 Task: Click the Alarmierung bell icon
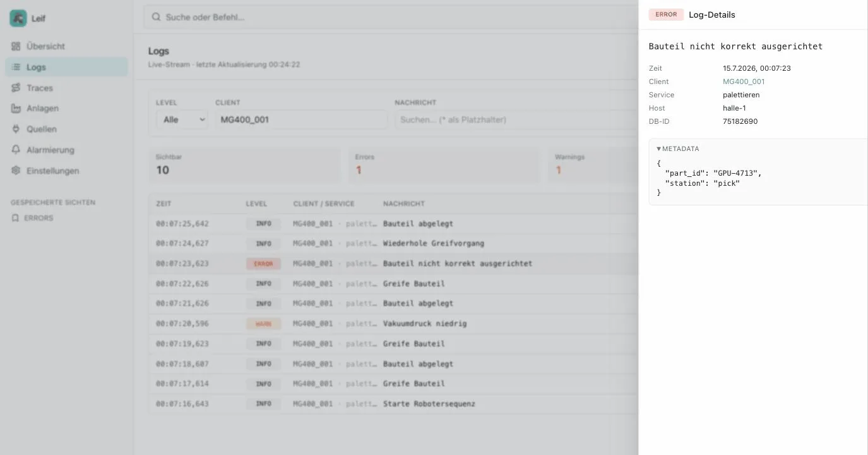click(x=16, y=150)
